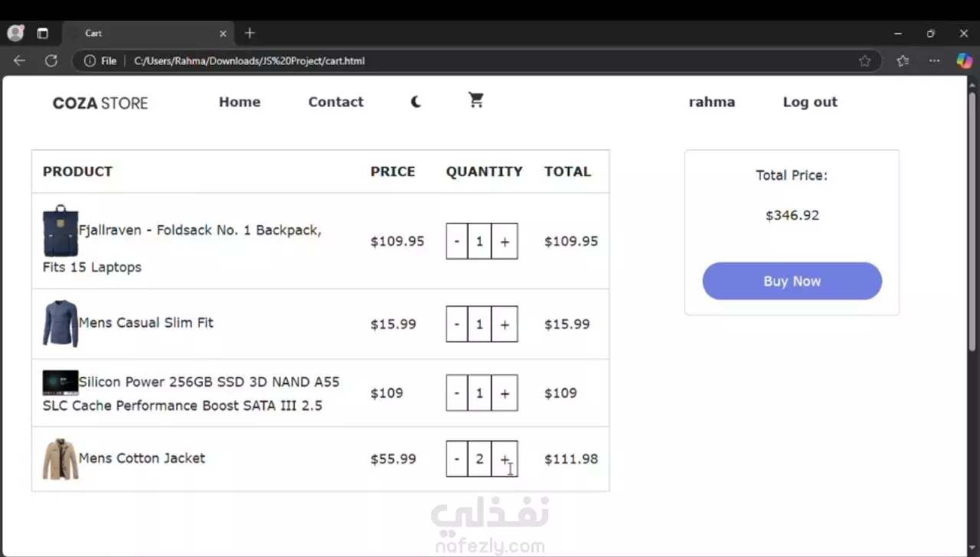Open the Copilot sidebar icon

tap(965, 60)
